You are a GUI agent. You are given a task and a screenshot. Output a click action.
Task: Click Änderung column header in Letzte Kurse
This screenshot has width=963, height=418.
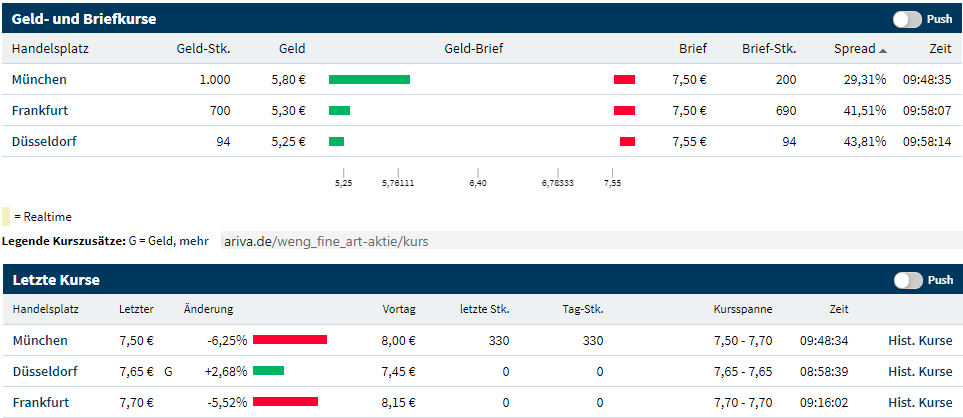[x=208, y=310]
